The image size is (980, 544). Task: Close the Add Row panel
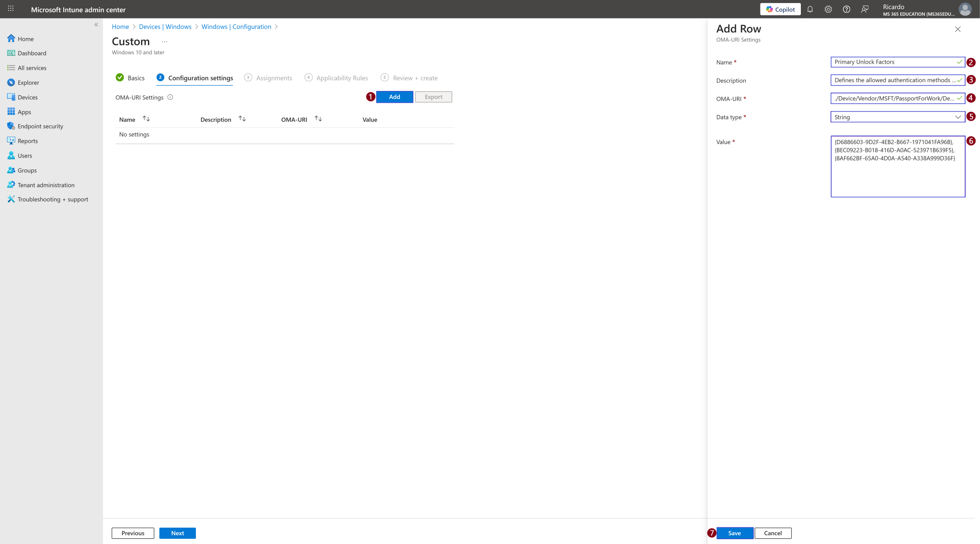pos(958,29)
